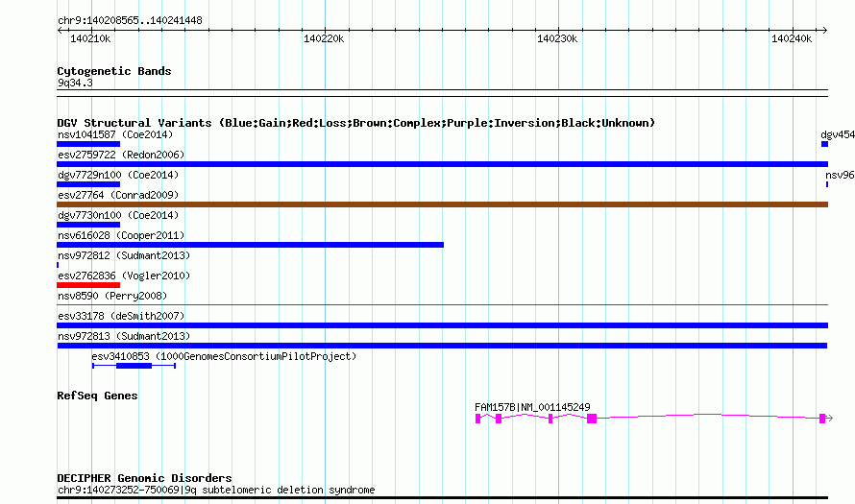Click the DECIPHER Genomic Disorders track title

[x=144, y=478]
